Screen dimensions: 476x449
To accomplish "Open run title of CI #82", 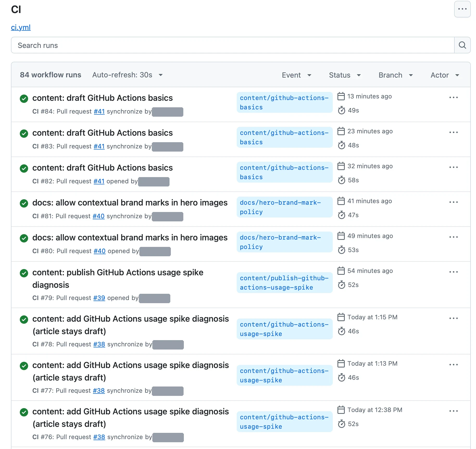I will pyautogui.click(x=103, y=168).
